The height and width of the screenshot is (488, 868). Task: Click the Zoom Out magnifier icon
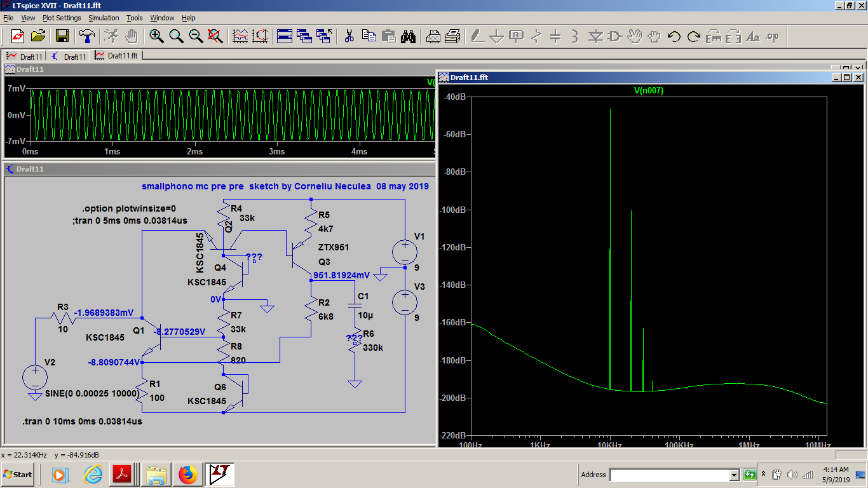(196, 36)
